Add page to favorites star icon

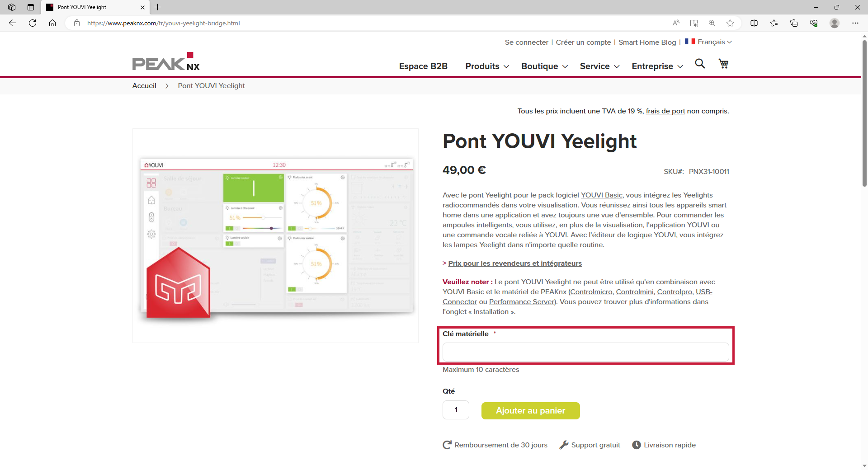click(730, 23)
